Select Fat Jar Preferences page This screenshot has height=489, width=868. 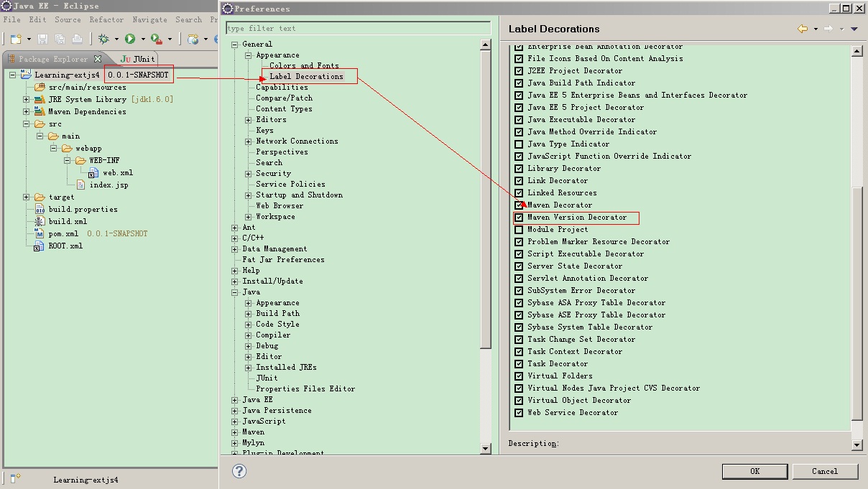pos(283,259)
